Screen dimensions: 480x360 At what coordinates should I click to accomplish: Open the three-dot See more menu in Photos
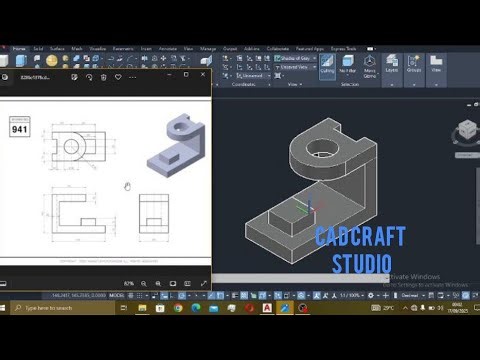(132, 77)
